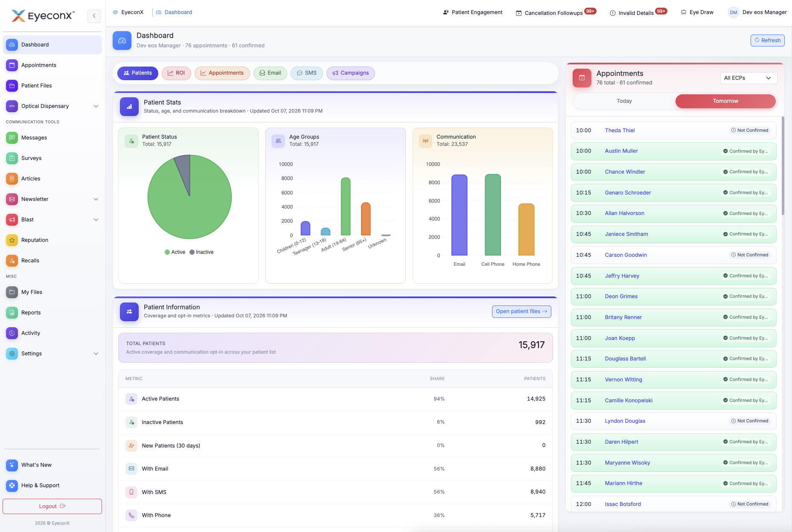The height and width of the screenshot is (532, 792).
Task: Click the appointments list scrollbar
Action: click(x=783, y=166)
